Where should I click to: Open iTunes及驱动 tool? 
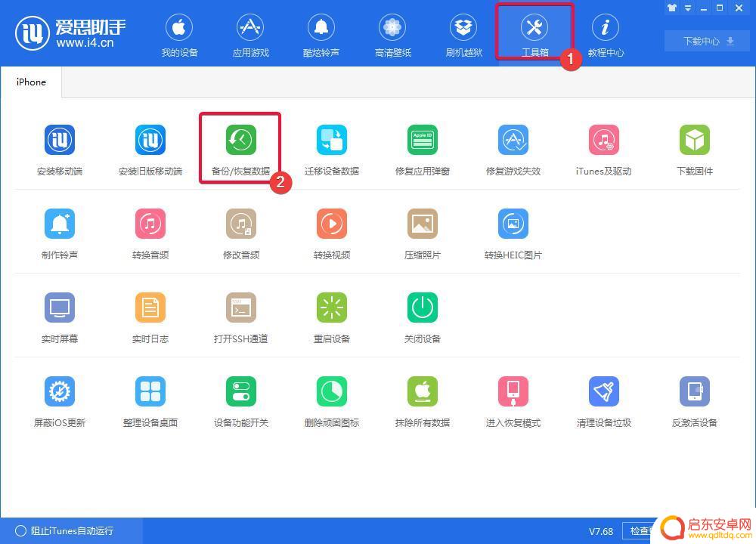click(603, 150)
